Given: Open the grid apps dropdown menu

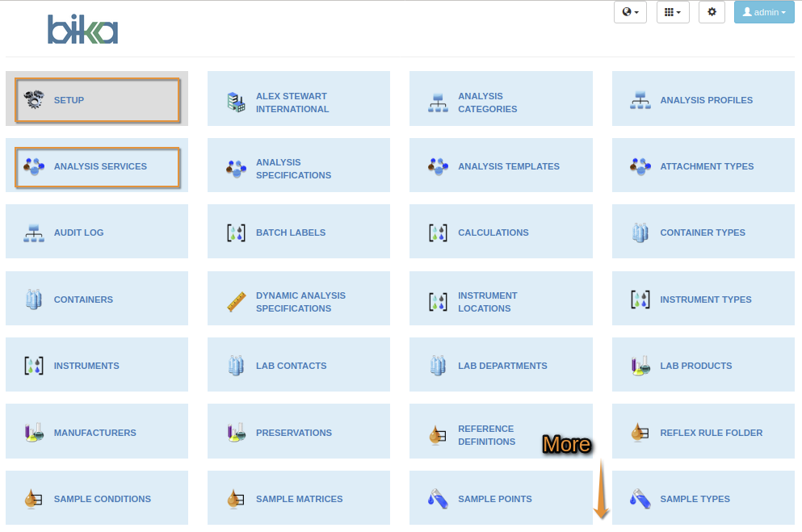Looking at the screenshot, I should [x=673, y=12].
